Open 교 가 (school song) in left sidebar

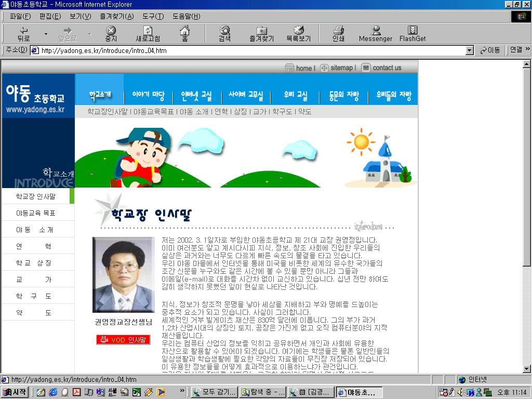click(34, 280)
